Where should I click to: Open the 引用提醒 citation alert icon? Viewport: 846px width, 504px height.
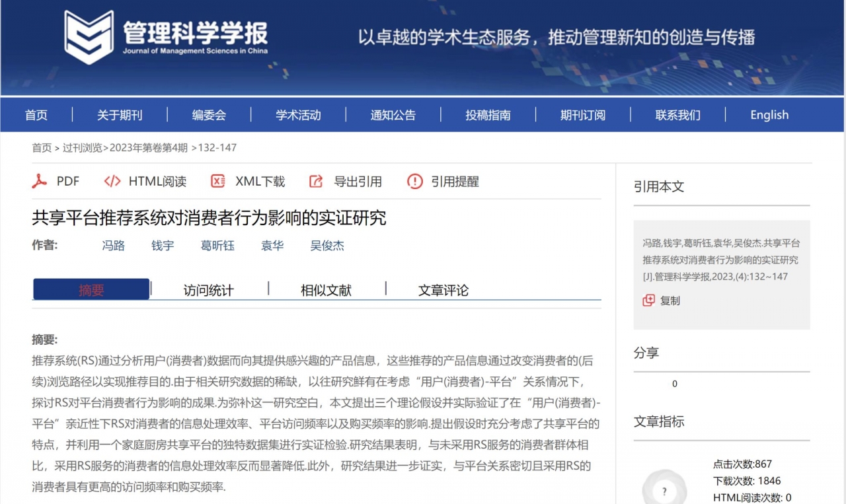pyautogui.click(x=414, y=182)
